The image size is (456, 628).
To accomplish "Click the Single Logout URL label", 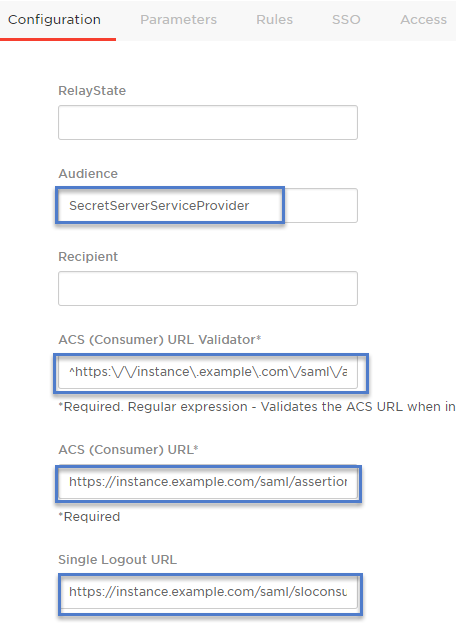I will [x=117, y=560].
